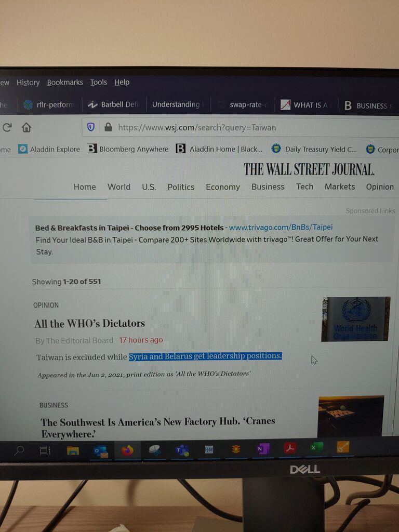
Task: Click the PyM taskbar icon
Action: (209, 449)
